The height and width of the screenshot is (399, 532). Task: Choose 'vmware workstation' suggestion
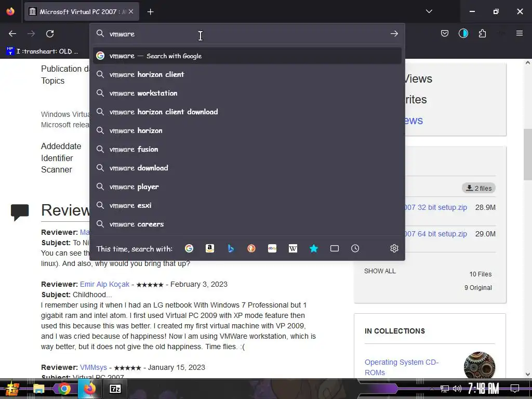pos(247,93)
